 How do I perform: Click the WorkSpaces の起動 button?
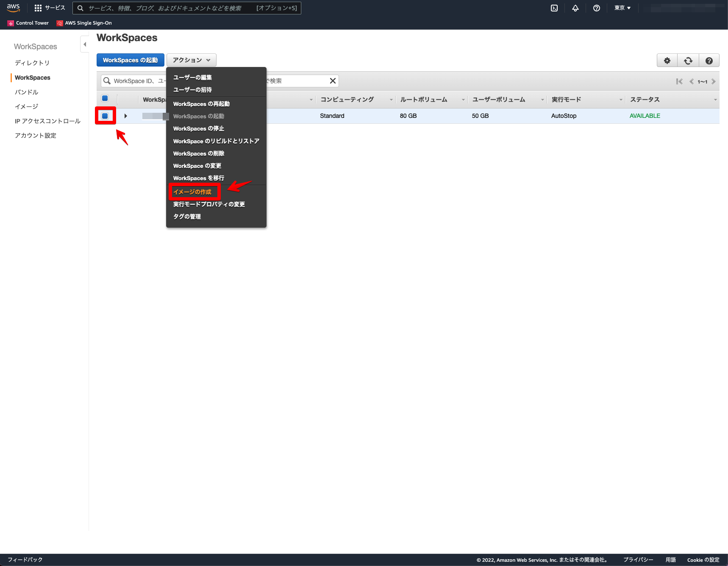130,60
